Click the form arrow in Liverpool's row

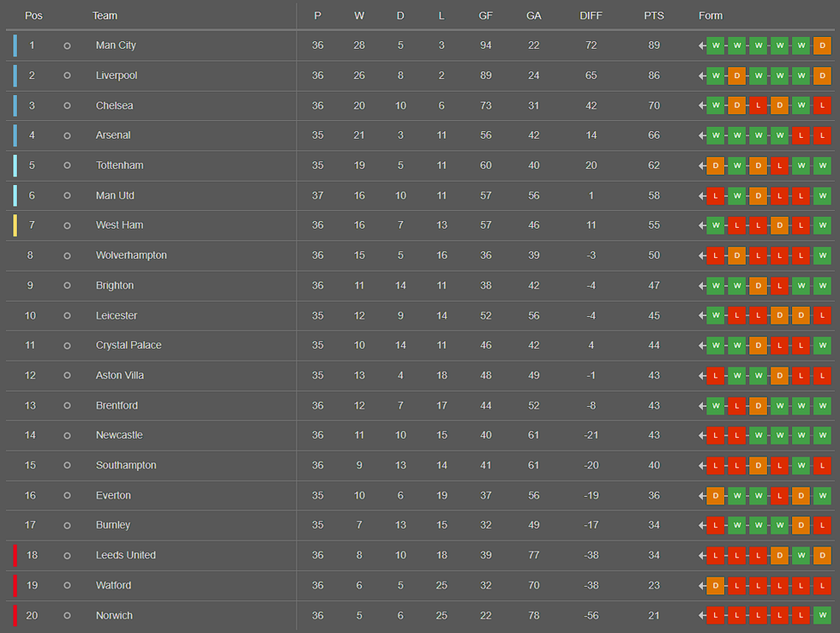[x=702, y=76]
